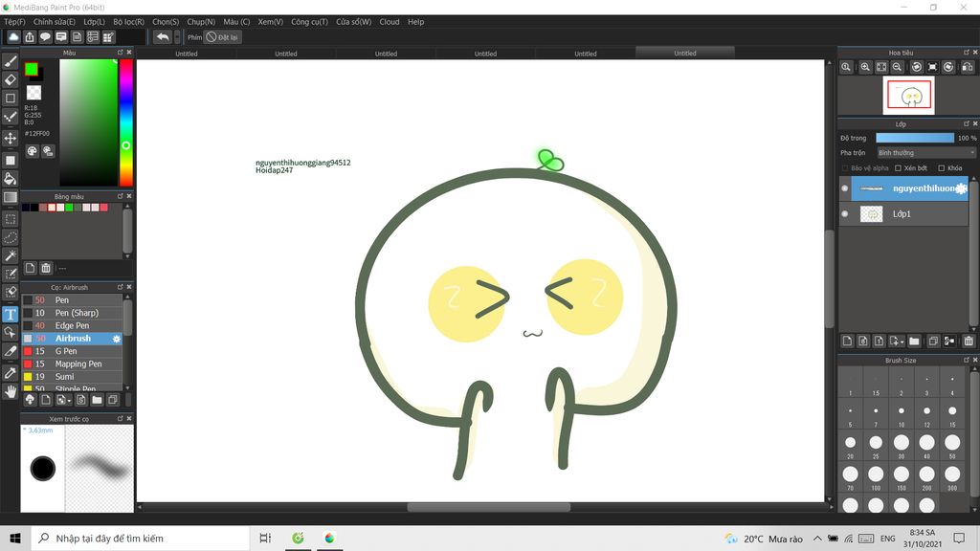
Task: Open Cloud menu
Action: (x=390, y=22)
